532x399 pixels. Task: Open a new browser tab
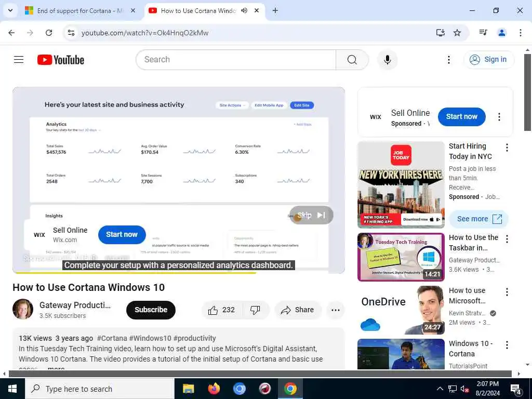click(275, 10)
